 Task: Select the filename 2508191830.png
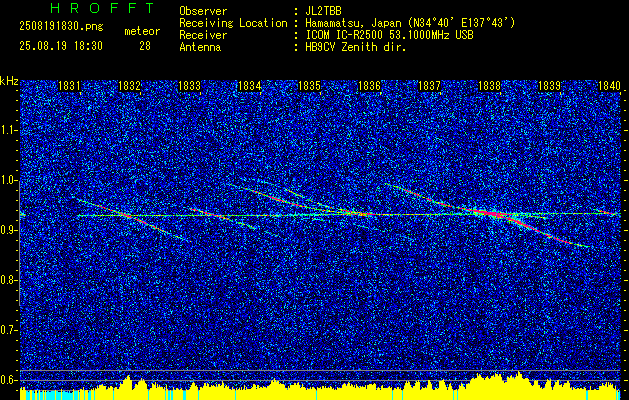coord(61,27)
